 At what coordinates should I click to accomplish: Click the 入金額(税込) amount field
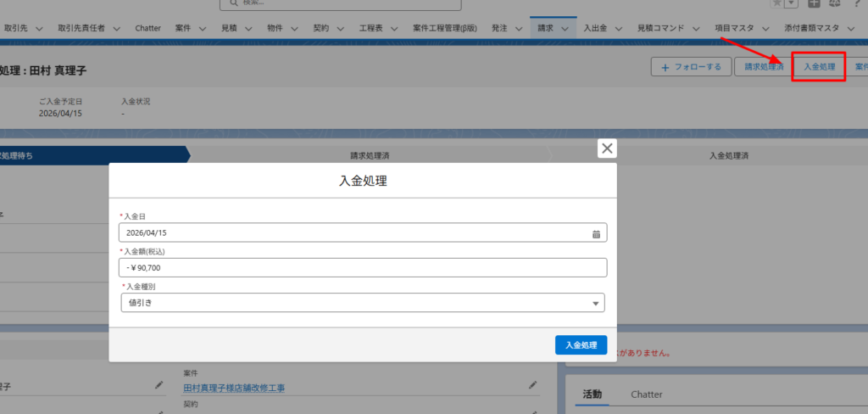pyautogui.click(x=363, y=268)
